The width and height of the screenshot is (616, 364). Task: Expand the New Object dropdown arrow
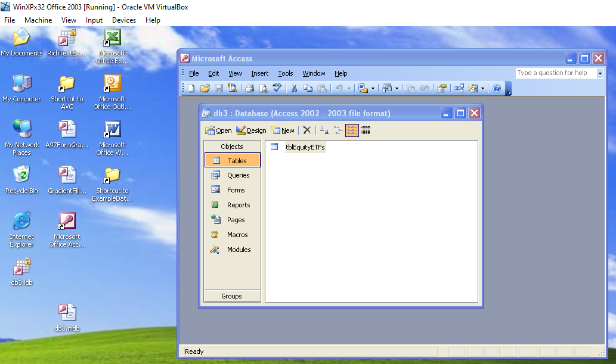click(x=482, y=88)
